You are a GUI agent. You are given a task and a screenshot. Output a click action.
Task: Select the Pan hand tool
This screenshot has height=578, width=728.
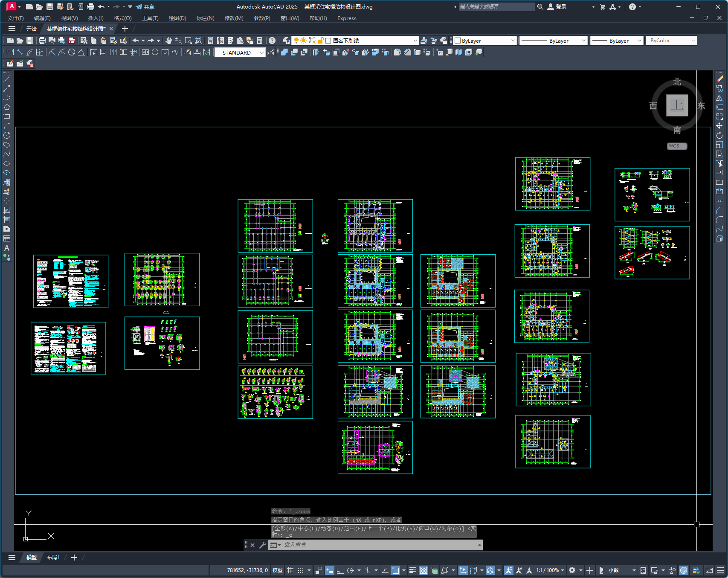[x=169, y=41]
